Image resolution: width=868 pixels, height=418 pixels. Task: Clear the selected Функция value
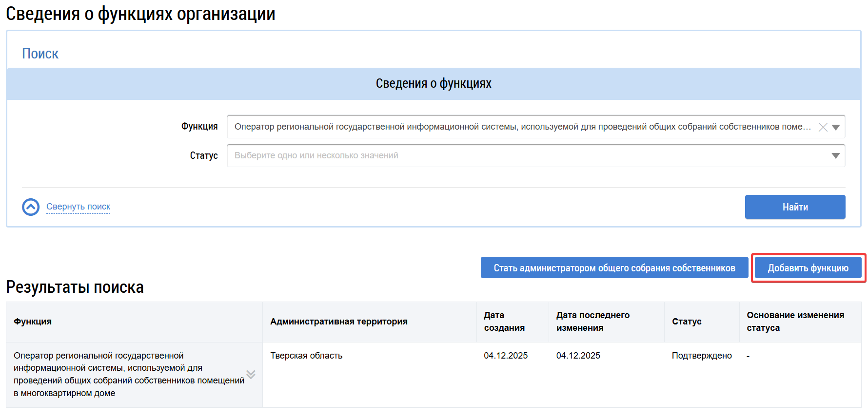(x=823, y=127)
